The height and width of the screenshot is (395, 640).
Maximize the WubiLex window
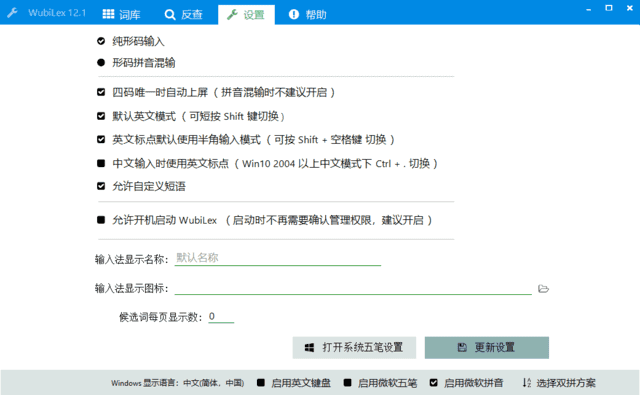pos(609,8)
